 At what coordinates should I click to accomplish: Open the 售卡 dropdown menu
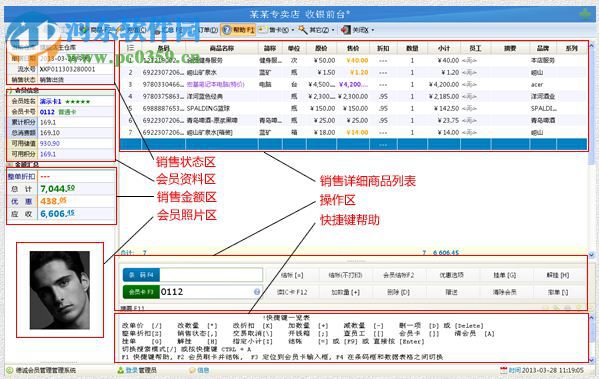click(293, 30)
